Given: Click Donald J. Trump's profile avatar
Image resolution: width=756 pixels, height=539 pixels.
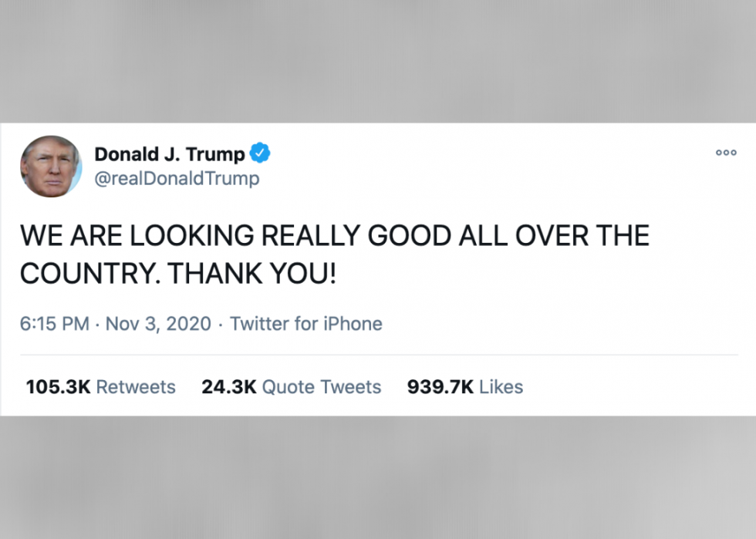Looking at the screenshot, I should tap(51, 167).
